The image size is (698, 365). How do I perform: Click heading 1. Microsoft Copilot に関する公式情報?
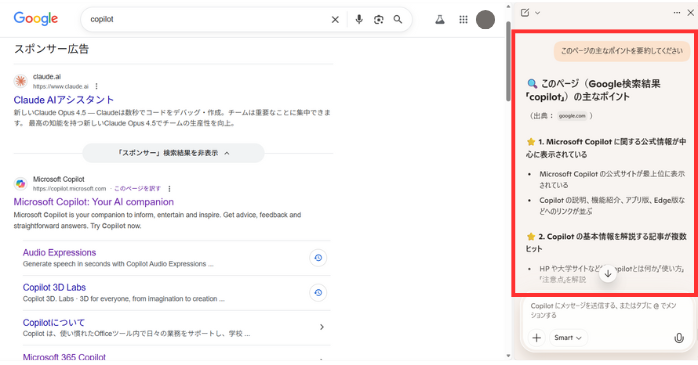pyautogui.click(x=606, y=148)
